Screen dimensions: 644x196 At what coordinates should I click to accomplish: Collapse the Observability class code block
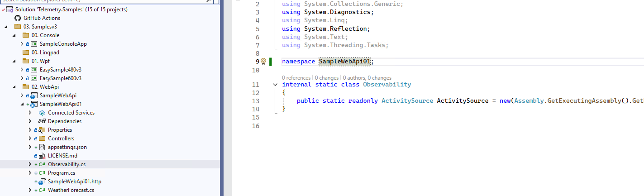[275, 85]
